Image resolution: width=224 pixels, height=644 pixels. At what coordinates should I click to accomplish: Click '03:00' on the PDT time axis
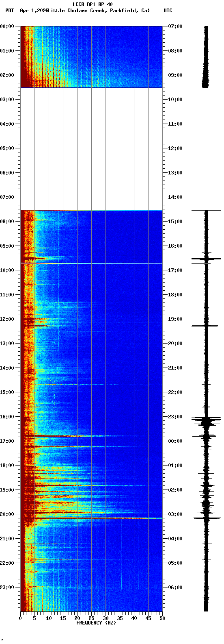pyautogui.click(x=7, y=100)
